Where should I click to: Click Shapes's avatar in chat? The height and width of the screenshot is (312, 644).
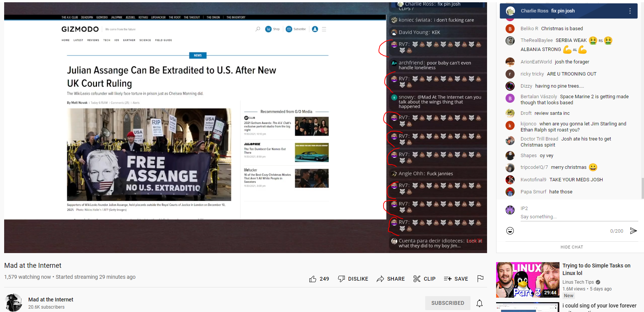click(510, 156)
